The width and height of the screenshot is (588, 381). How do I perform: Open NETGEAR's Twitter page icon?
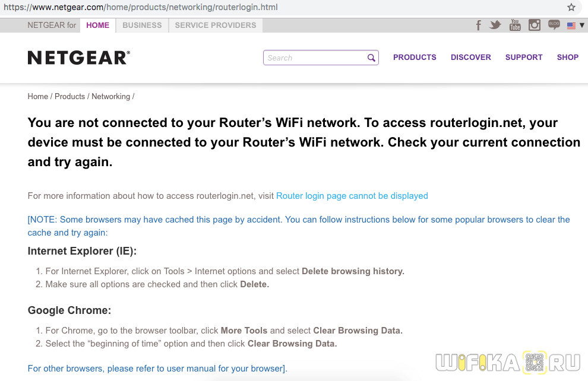coord(495,25)
